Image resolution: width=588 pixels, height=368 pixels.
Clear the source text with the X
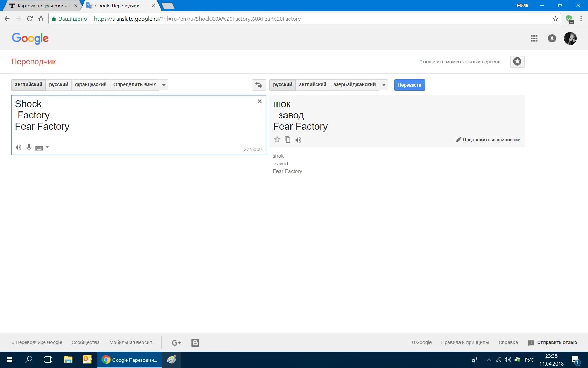pos(260,101)
